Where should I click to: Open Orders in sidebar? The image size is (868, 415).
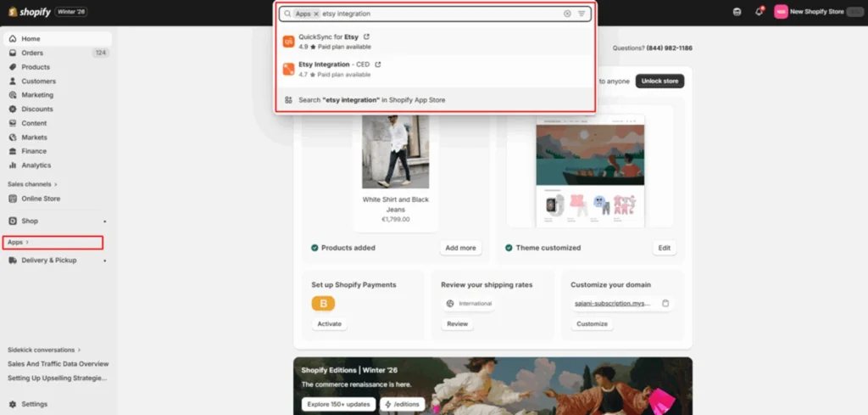[58, 53]
